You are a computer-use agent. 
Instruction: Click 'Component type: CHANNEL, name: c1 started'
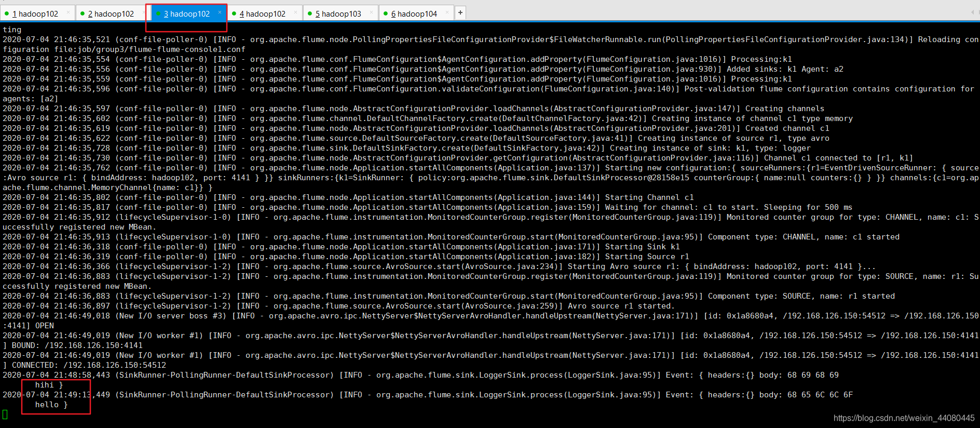pos(804,237)
